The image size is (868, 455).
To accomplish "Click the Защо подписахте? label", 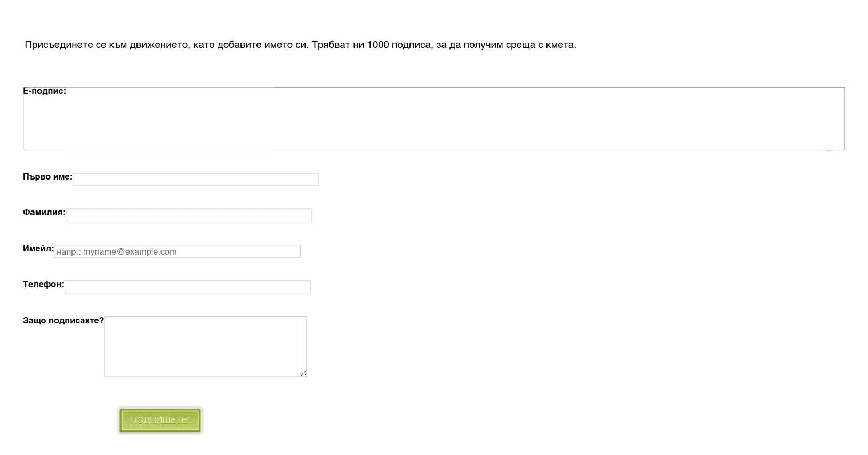I will click(x=63, y=321).
